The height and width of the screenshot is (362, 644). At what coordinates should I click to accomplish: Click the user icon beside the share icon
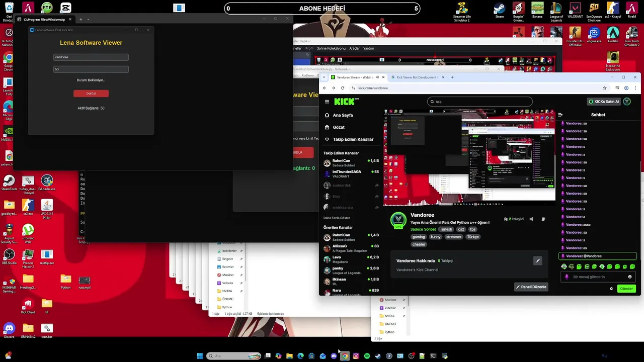coord(543,219)
